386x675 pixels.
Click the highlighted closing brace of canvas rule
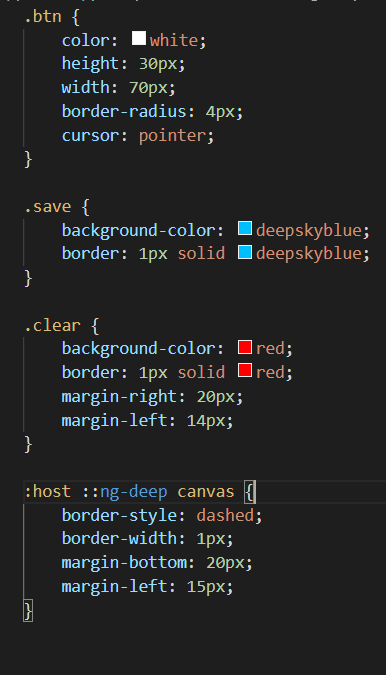click(28, 610)
